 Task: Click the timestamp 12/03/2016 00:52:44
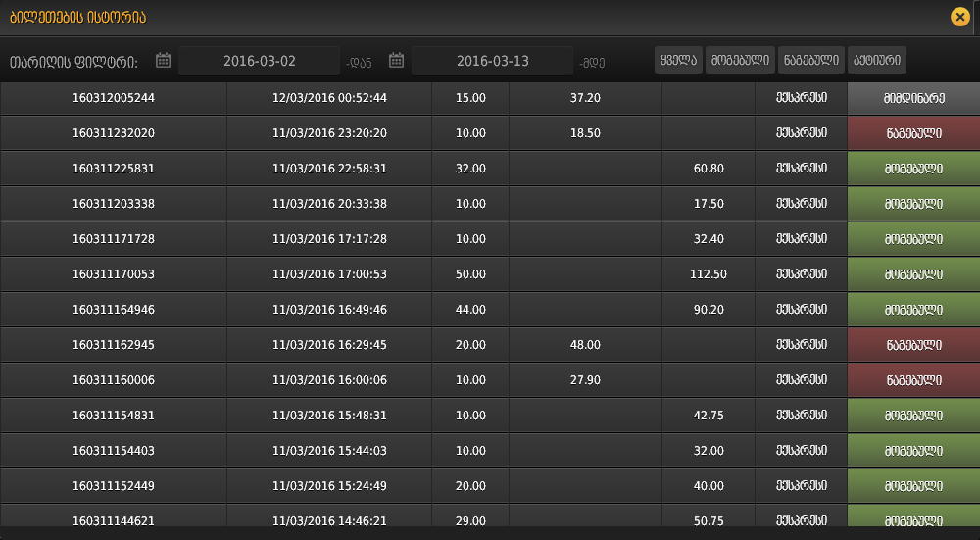pyautogui.click(x=329, y=98)
